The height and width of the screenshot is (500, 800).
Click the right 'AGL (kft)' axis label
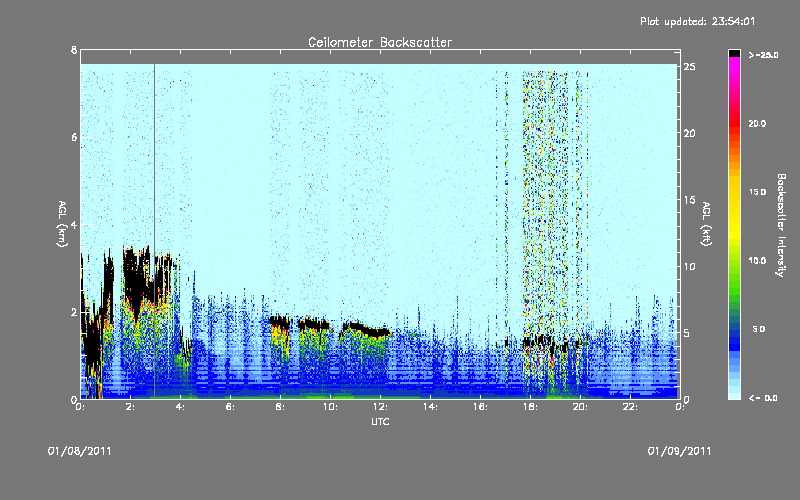(x=706, y=224)
